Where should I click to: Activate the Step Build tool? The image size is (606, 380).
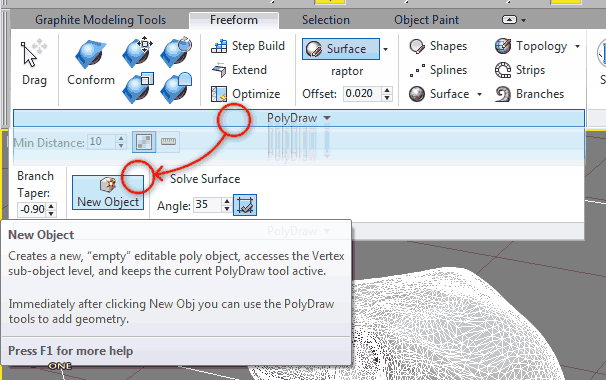pyautogui.click(x=248, y=46)
